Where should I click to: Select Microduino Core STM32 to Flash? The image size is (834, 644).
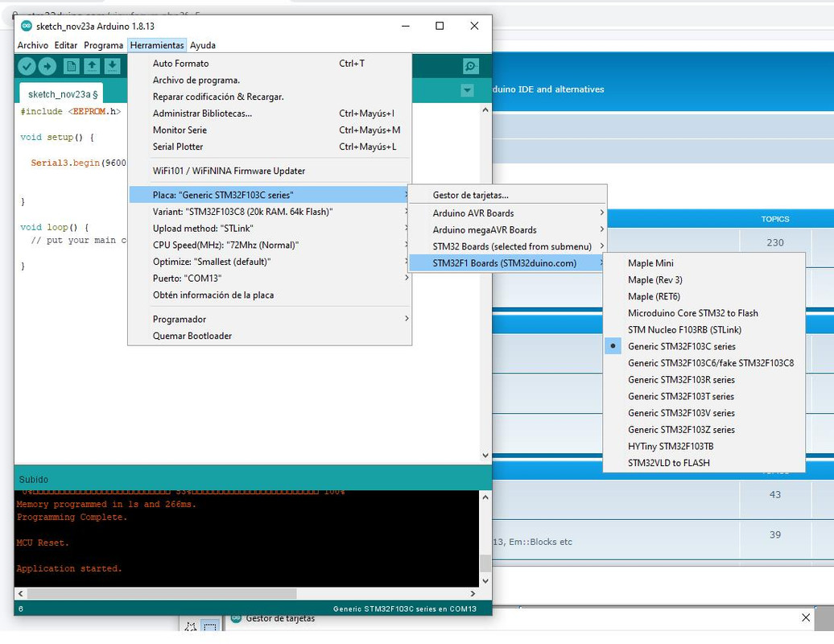pos(704,313)
